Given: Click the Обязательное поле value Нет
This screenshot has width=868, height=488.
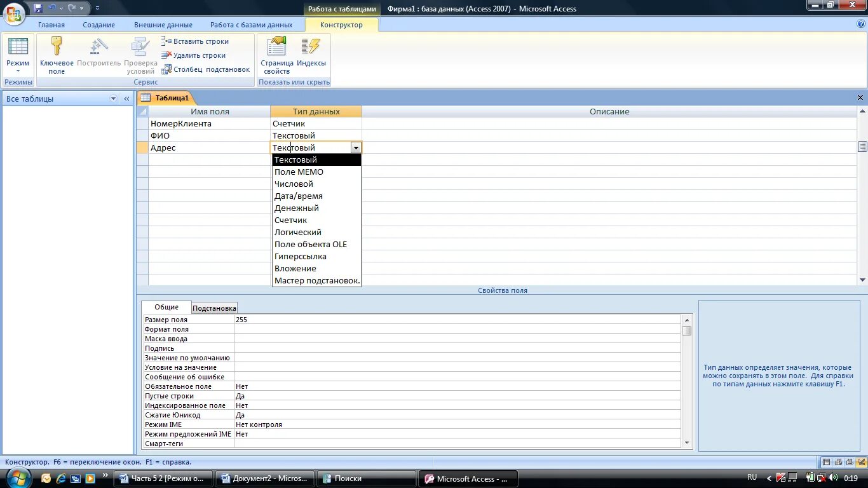Looking at the screenshot, I should click(457, 386).
